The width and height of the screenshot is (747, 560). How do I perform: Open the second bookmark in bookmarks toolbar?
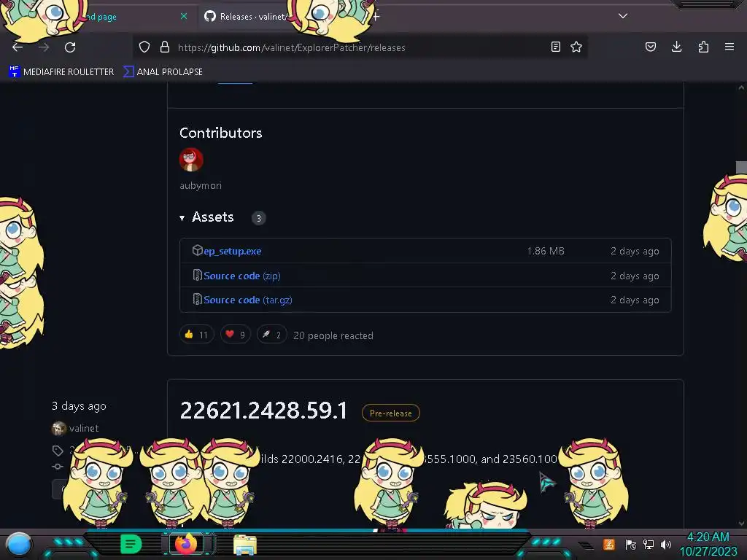click(x=163, y=72)
